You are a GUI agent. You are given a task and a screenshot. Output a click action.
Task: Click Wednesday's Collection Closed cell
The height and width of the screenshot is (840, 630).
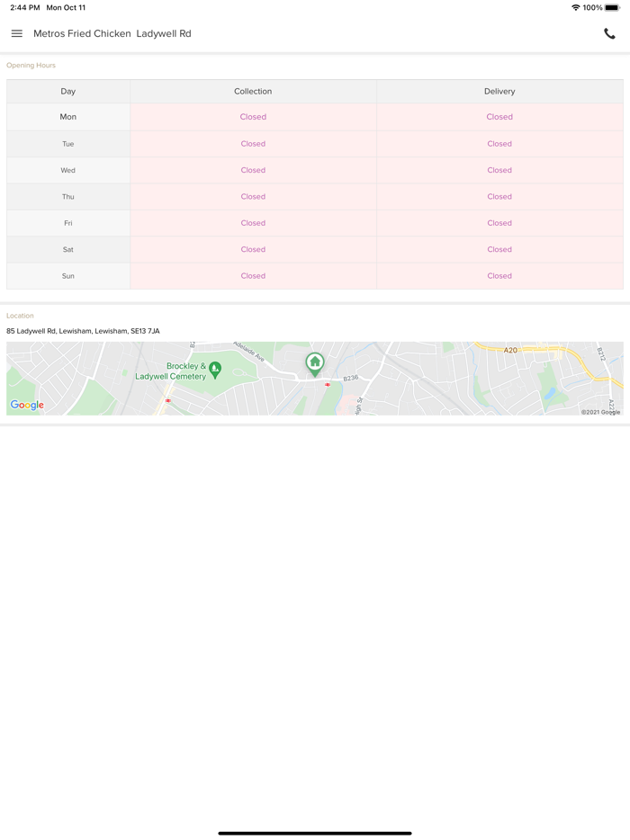click(253, 170)
